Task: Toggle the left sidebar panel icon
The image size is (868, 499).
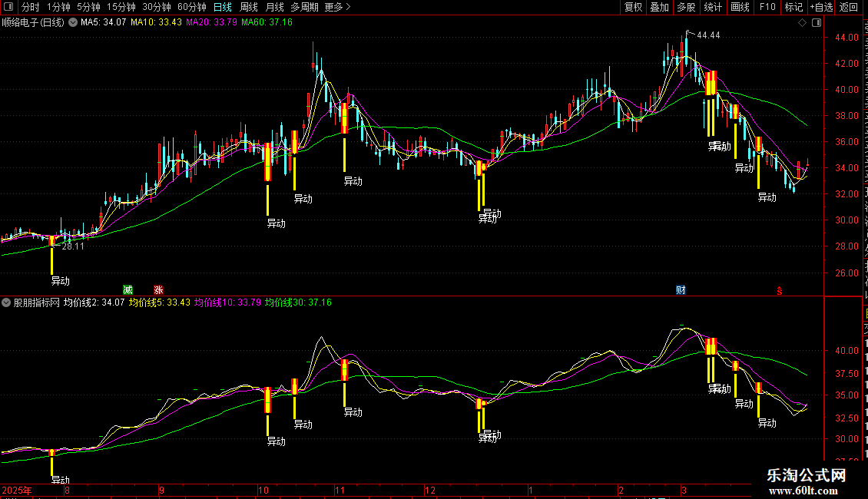Action: (8, 7)
